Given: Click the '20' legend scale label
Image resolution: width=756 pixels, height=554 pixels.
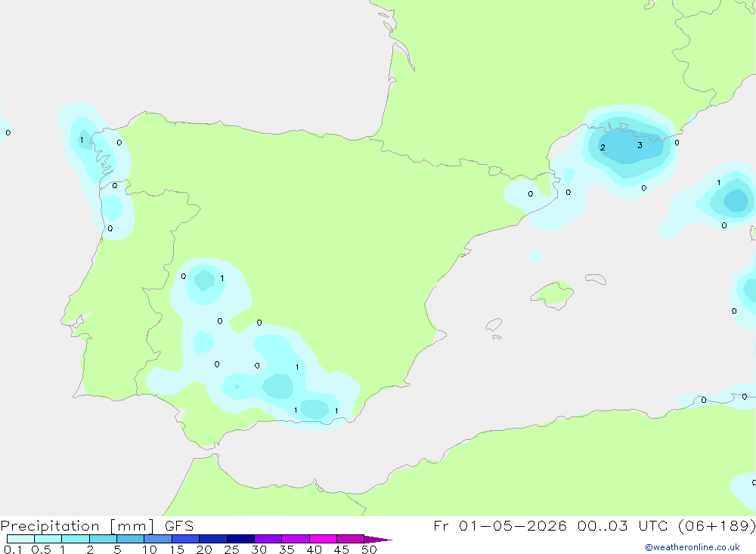Looking at the screenshot, I should point(204,549).
